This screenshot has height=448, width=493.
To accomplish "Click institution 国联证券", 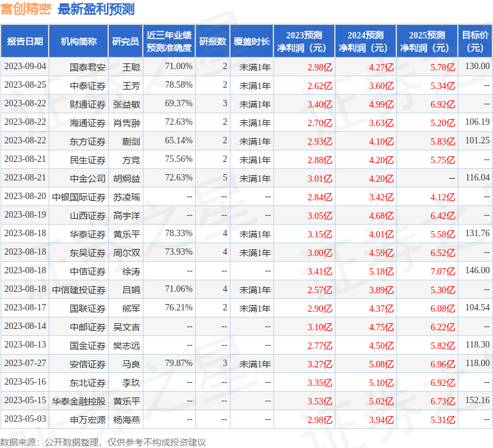I will pyautogui.click(x=88, y=308).
